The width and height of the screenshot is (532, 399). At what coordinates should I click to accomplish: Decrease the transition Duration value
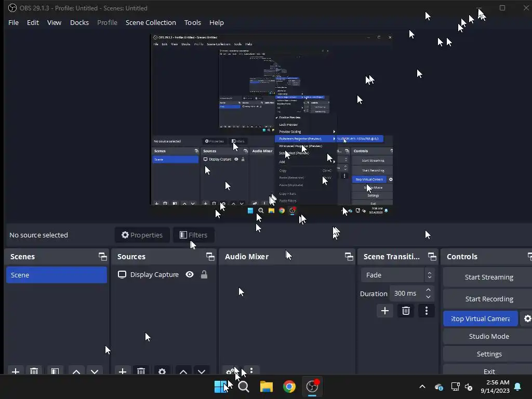(428, 297)
